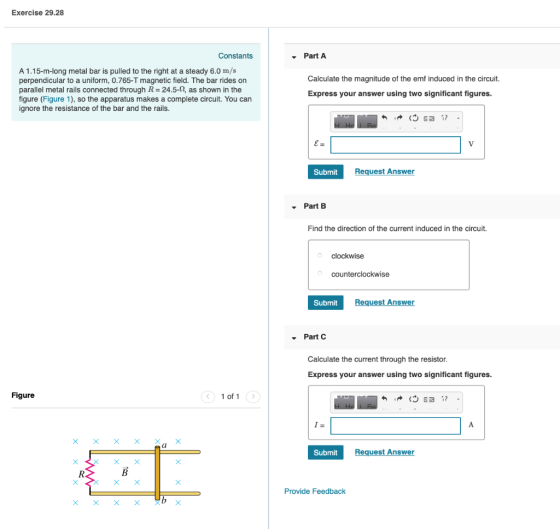560x529 pixels.
Task: Click Request Answer for Part B
Action: (384, 302)
